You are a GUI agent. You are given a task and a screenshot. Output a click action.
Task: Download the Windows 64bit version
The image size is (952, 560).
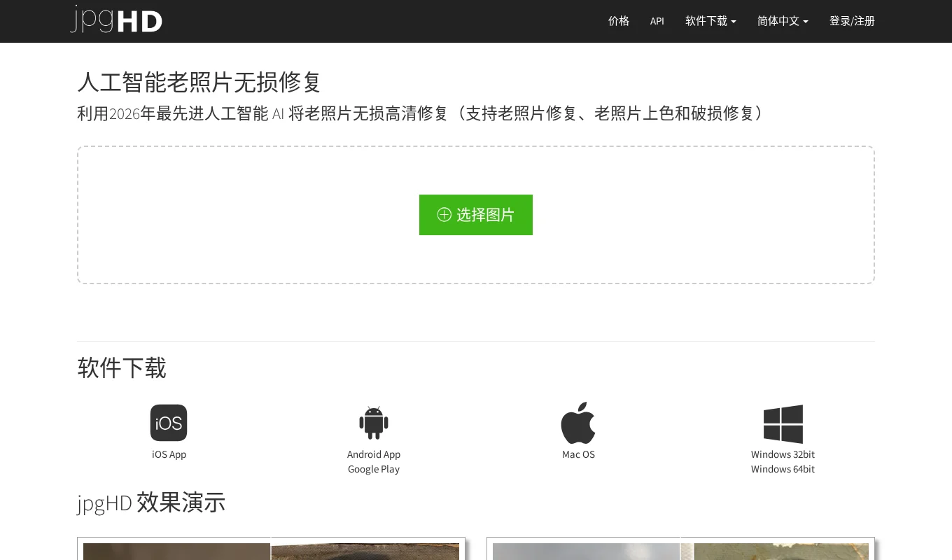click(x=783, y=469)
